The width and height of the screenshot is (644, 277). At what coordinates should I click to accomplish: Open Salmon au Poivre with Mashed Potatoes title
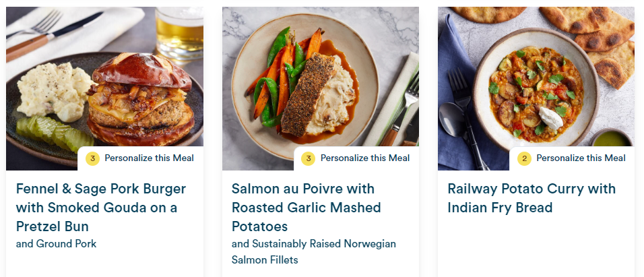point(307,208)
